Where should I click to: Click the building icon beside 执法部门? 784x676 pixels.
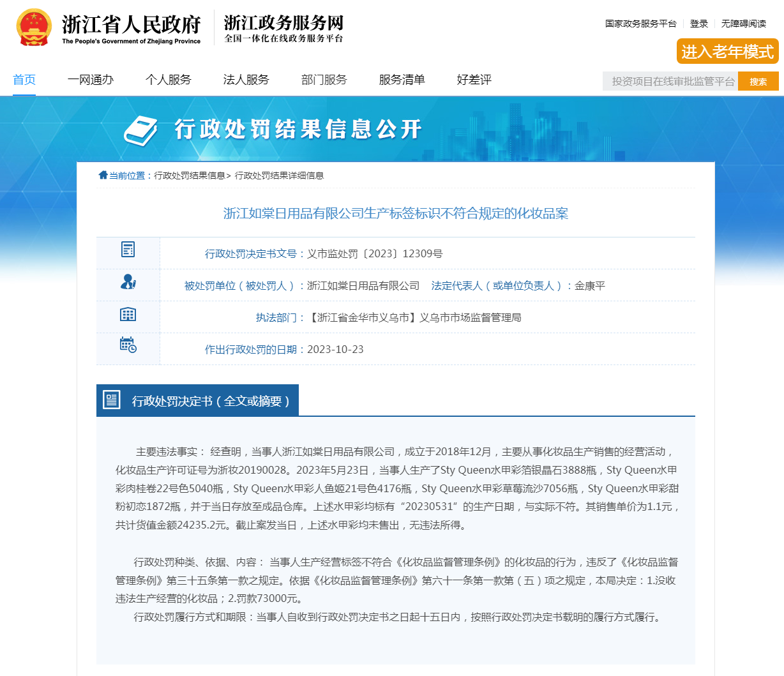tap(128, 314)
